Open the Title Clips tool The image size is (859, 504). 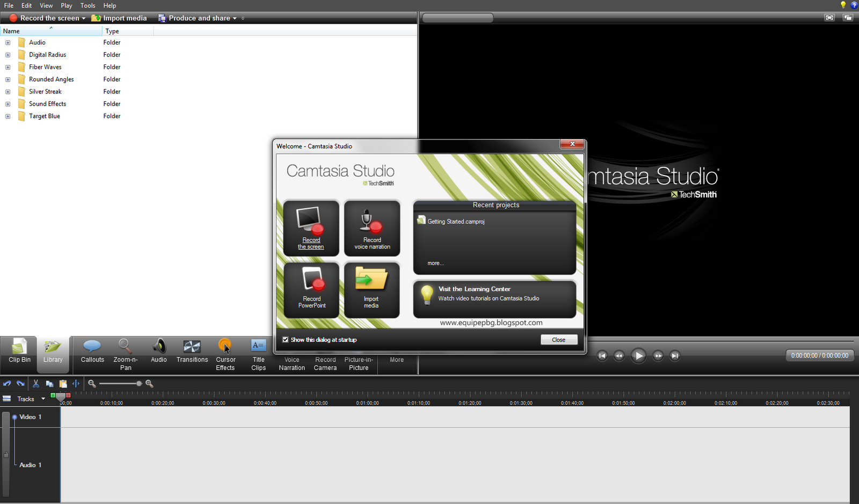(259, 355)
